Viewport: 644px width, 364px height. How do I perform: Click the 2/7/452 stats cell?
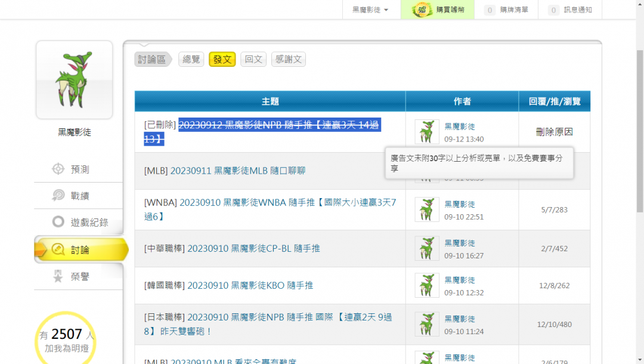pyautogui.click(x=555, y=249)
